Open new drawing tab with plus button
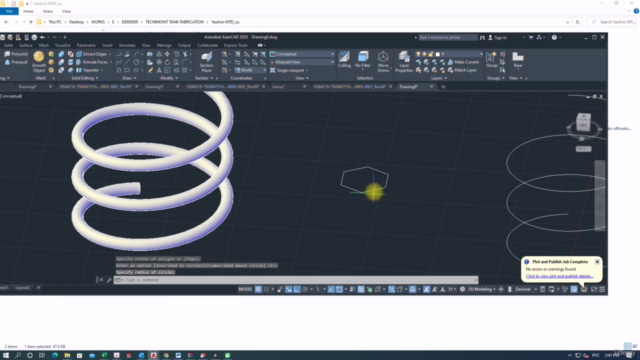 (443, 87)
